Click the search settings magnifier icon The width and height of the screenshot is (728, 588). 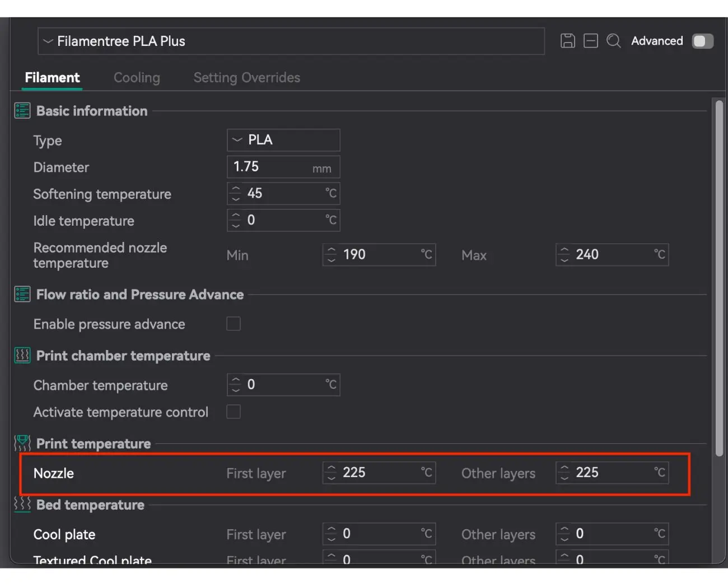click(x=613, y=41)
